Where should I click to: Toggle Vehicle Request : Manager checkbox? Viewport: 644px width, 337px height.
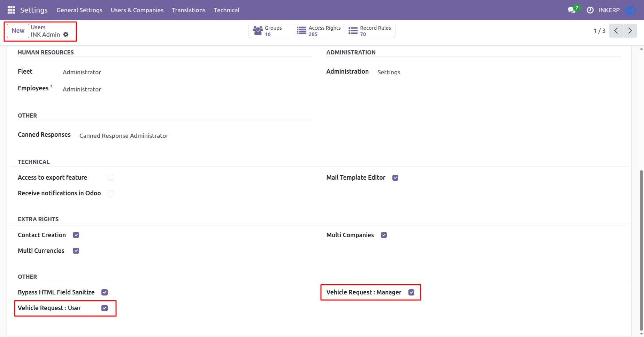412,292
